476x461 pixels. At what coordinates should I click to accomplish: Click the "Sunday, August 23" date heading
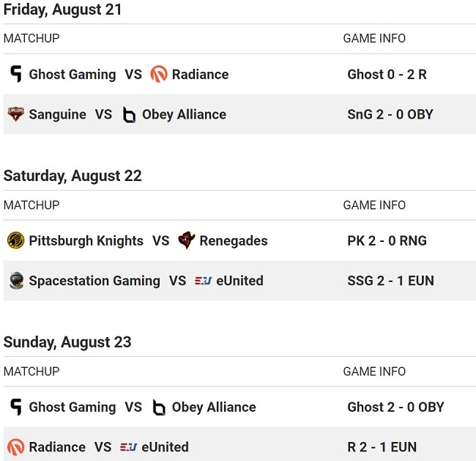tap(67, 342)
